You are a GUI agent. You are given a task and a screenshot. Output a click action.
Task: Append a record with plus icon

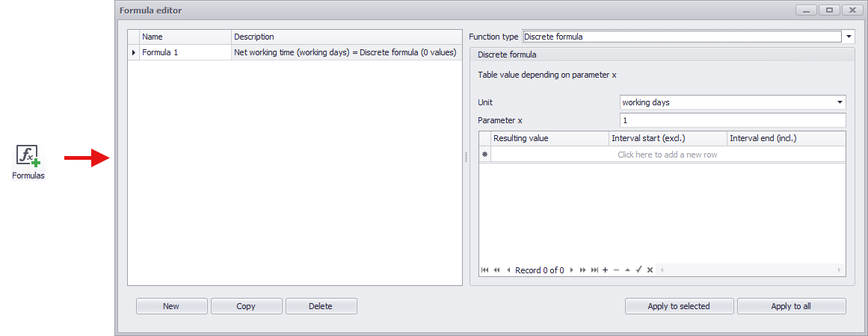[605, 270]
